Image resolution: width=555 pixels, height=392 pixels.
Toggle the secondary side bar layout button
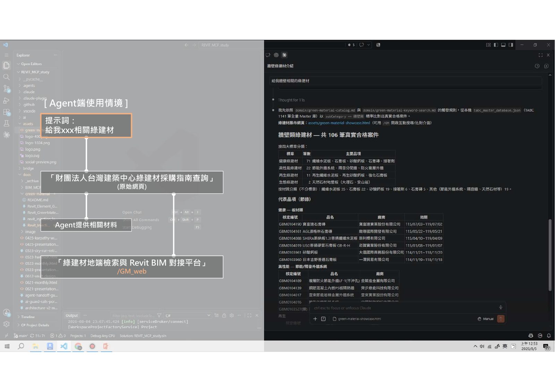pos(511,45)
